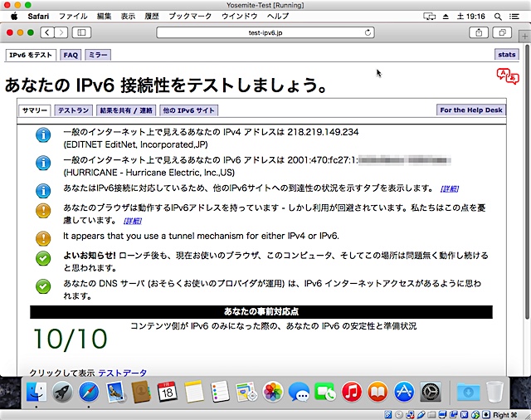Screen dimensions: 531x420
Task: Click the 10/10 score text
Action: (71, 339)
